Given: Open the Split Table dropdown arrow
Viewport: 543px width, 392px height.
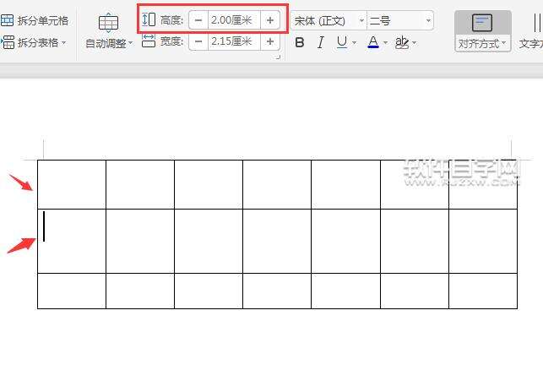Looking at the screenshot, I should coord(63,43).
